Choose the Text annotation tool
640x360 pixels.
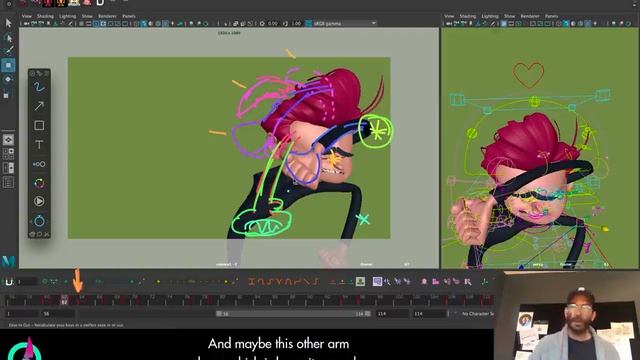(39, 144)
